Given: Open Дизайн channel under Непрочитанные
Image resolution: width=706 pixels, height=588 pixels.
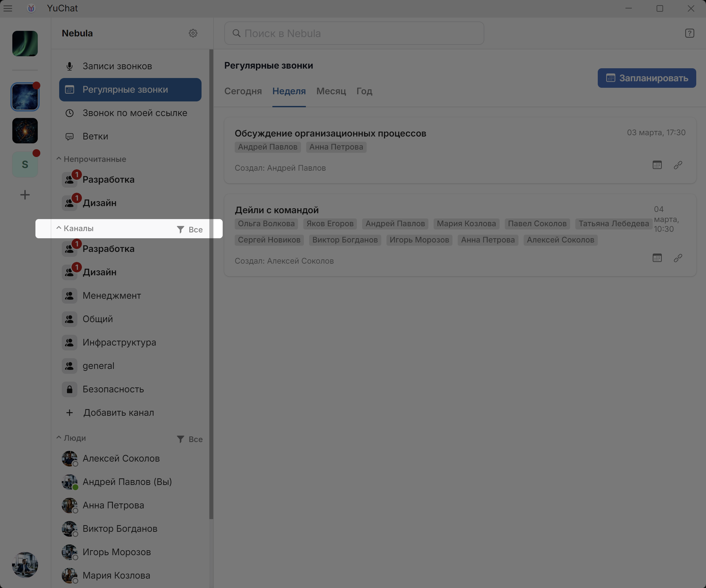Looking at the screenshot, I should (130, 203).
